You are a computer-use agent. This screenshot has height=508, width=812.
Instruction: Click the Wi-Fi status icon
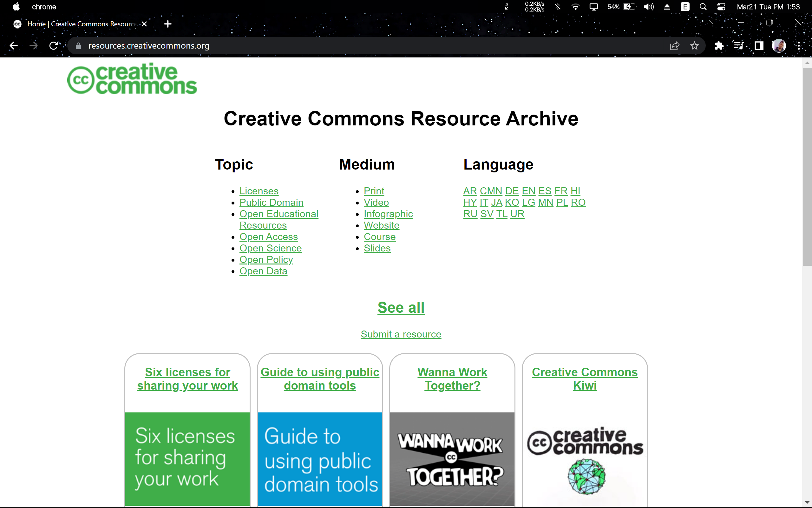tap(575, 7)
